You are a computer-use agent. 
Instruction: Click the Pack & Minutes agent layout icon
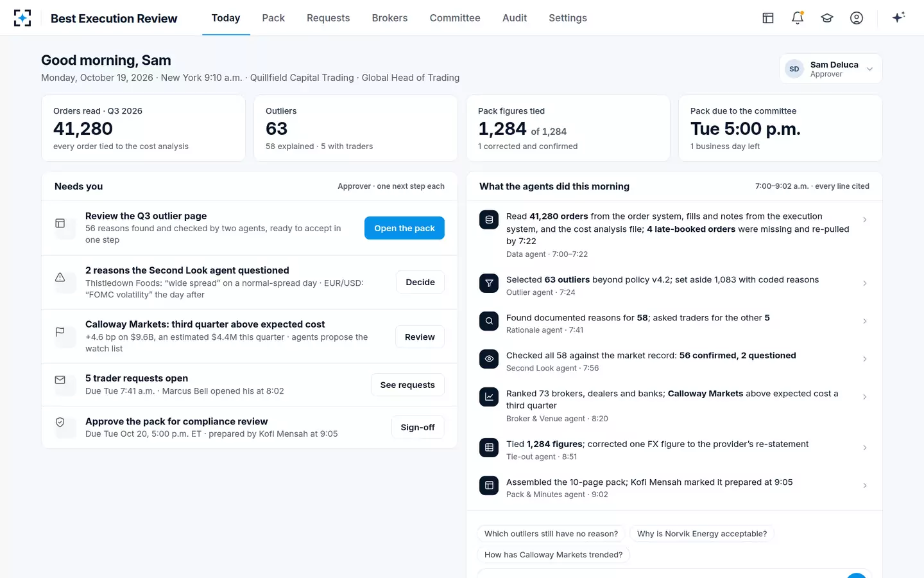489,486
